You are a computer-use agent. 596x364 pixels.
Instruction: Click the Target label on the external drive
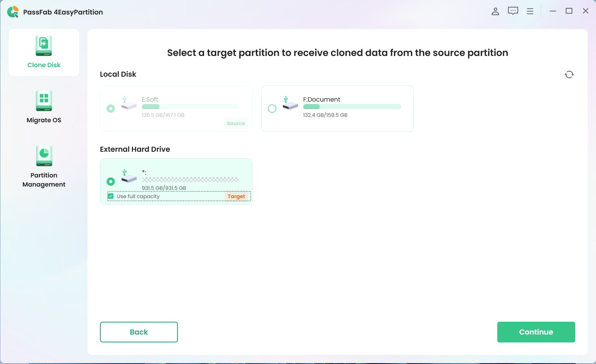(236, 196)
